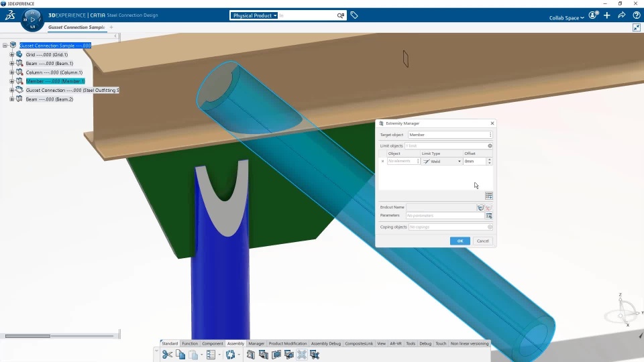Click the remove Endcut icon

pos(489,207)
